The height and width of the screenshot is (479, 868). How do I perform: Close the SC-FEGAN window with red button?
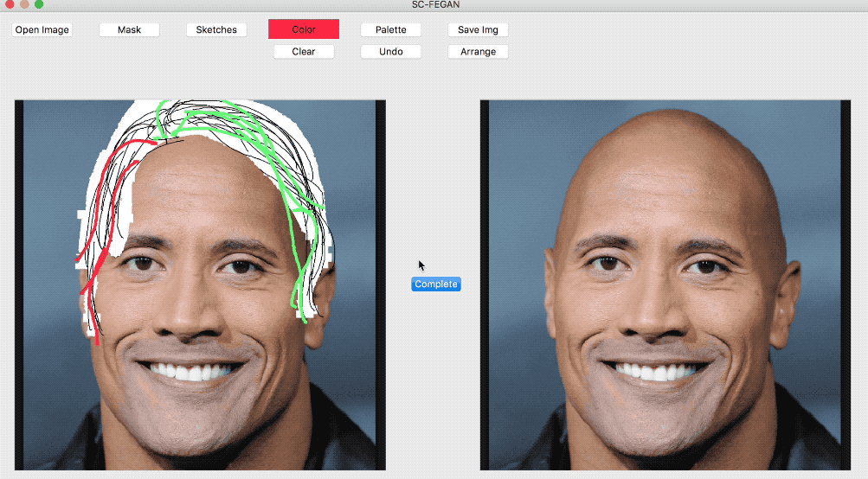[10, 3]
